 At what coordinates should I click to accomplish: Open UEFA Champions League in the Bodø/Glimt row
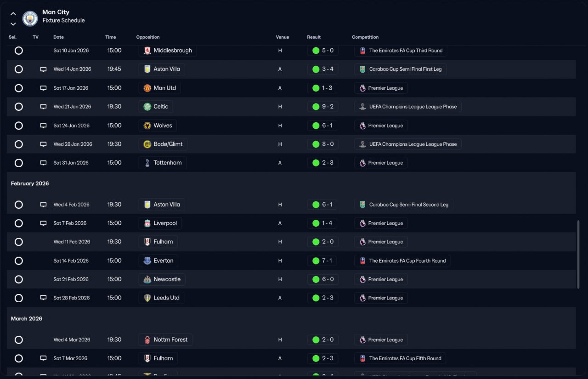(x=408, y=144)
